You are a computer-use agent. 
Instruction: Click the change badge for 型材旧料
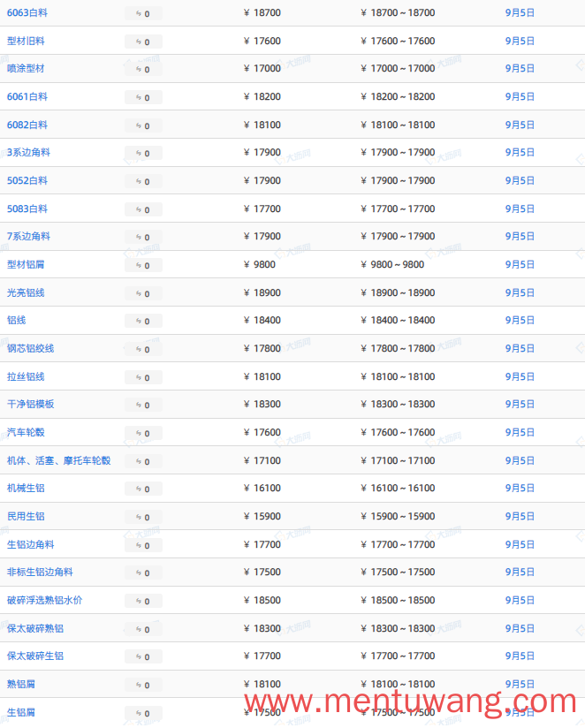click(143, 42)
